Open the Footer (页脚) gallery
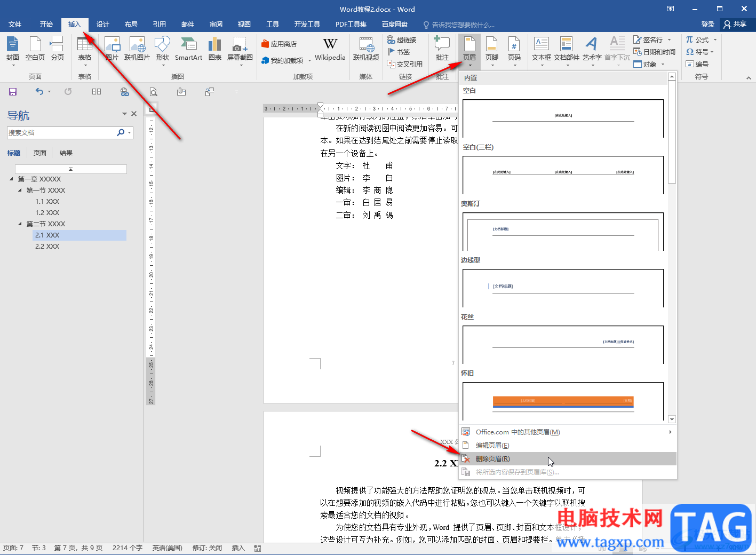This screenshot has width=756, height=555. coord(492,51)
